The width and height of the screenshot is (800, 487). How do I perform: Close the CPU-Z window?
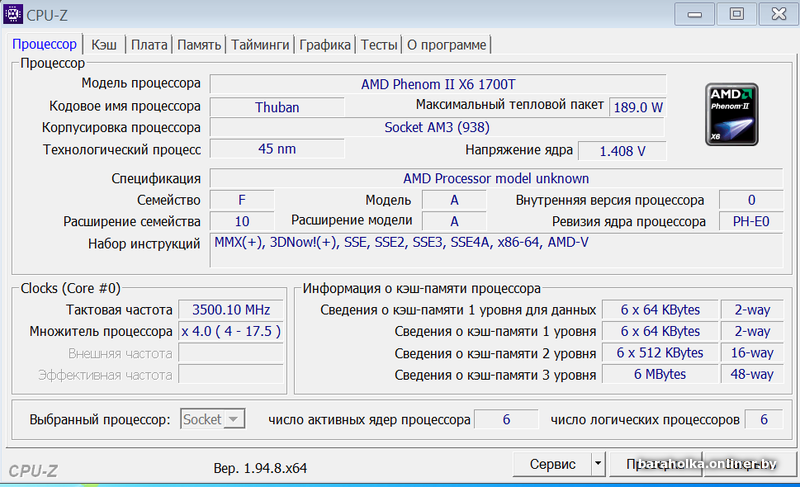point(779,14)
